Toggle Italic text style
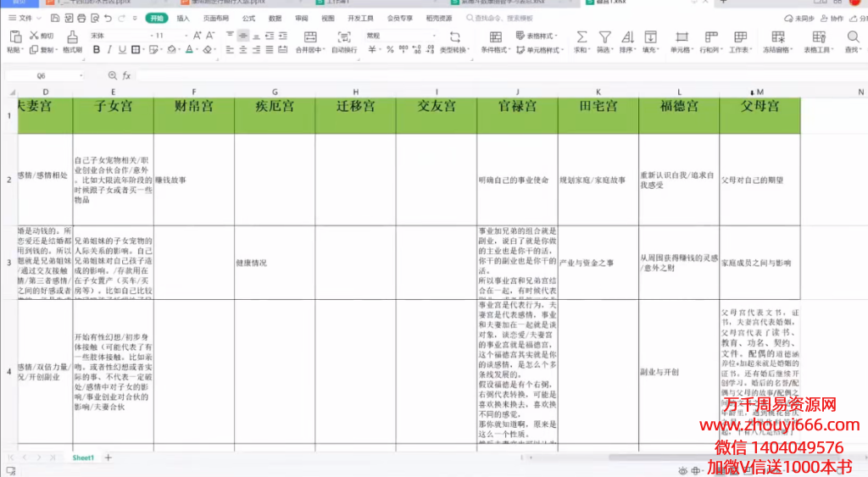Image resolution: width=868 pixels, height=477 pixels. point(110,50)
